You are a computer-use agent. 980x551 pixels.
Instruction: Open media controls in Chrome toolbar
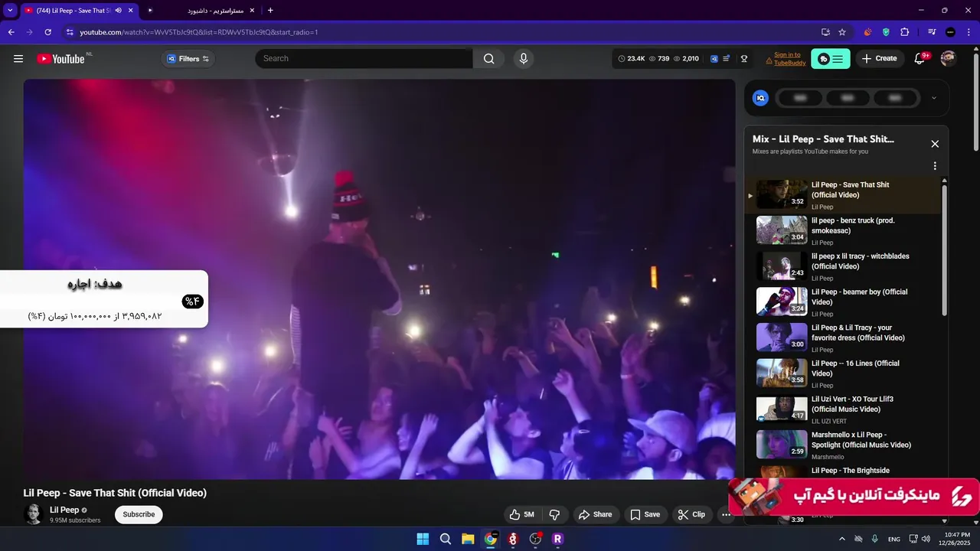click(932, 32)
